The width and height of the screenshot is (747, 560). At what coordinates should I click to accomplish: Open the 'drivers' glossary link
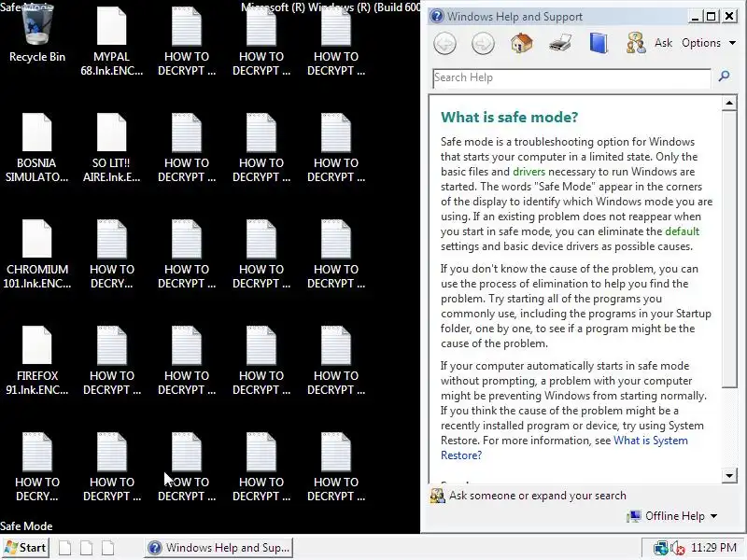tap(529, 172)
